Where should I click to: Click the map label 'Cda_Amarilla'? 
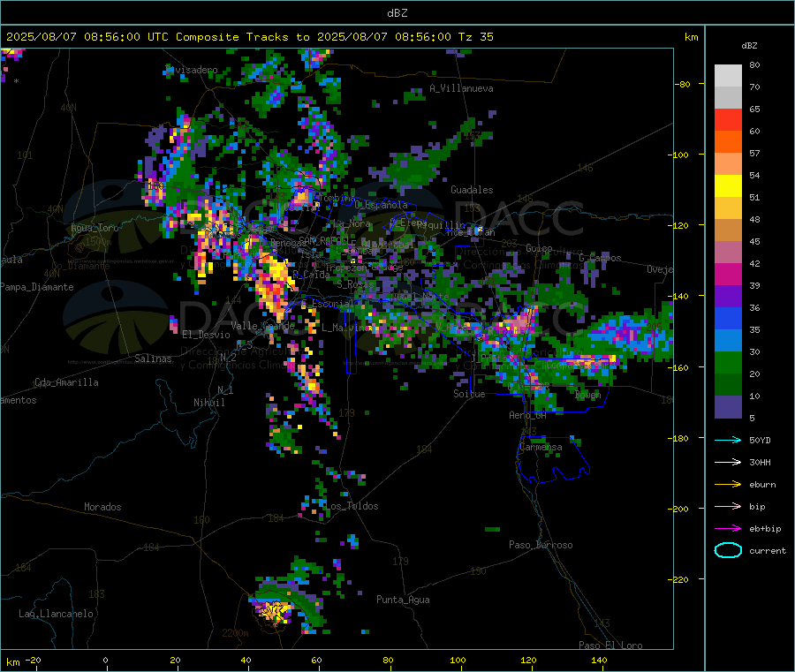66,382
